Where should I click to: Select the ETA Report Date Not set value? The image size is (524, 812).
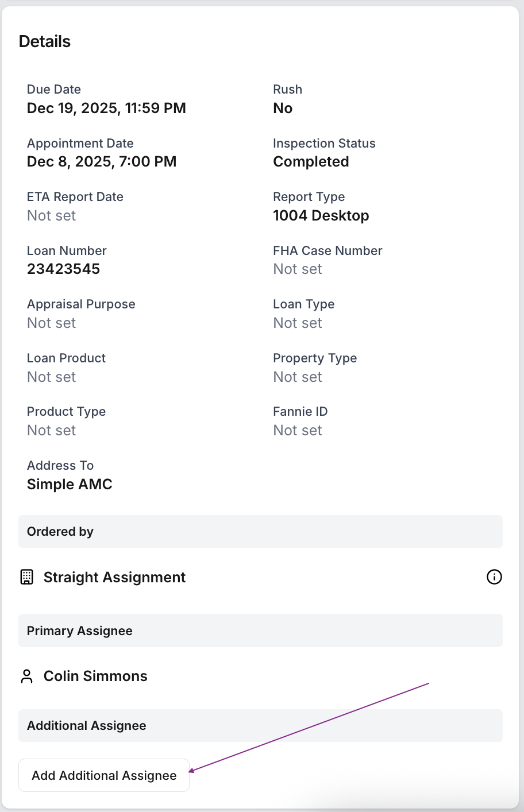[x=52, y=215]
